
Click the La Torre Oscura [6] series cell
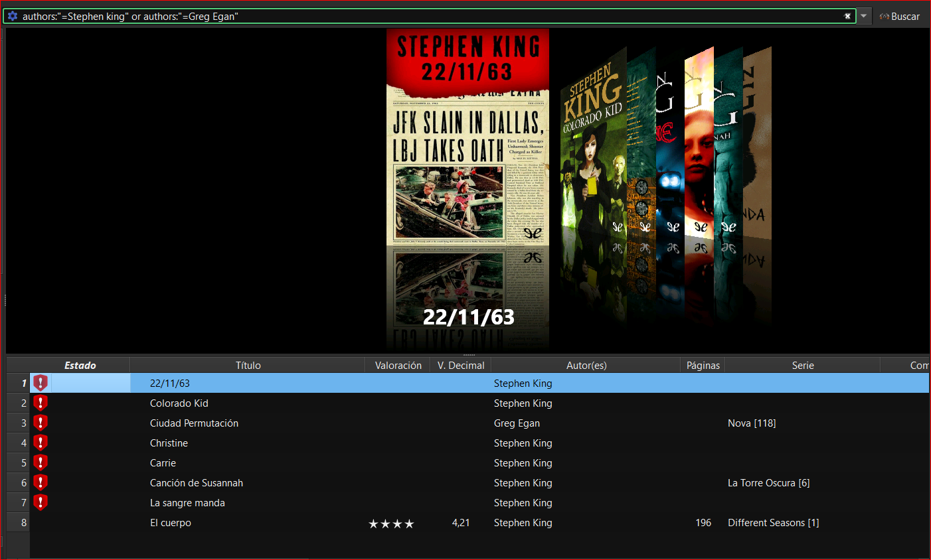[768, 483]
